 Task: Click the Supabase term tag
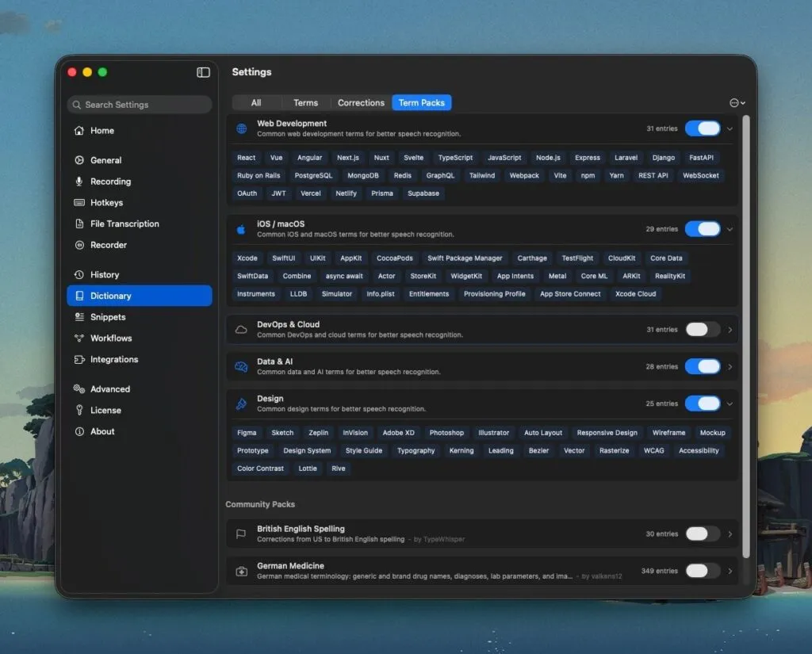pos(423,193)
